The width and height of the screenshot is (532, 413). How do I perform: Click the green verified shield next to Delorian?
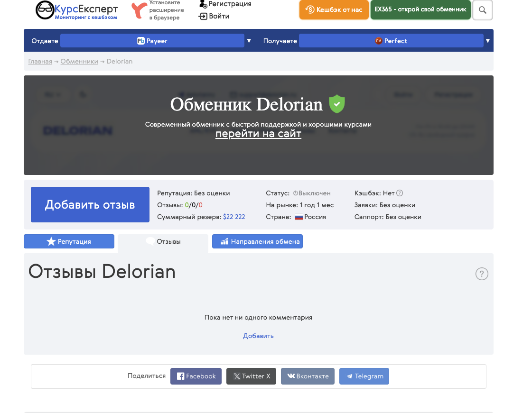337,104
